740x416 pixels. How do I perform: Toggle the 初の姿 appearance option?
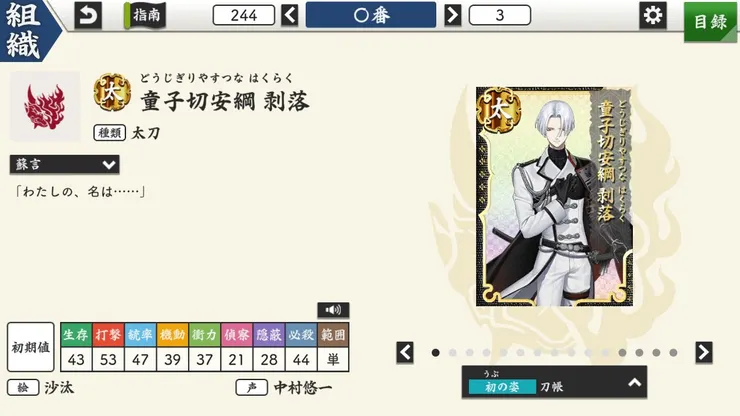tap(502, 387)
